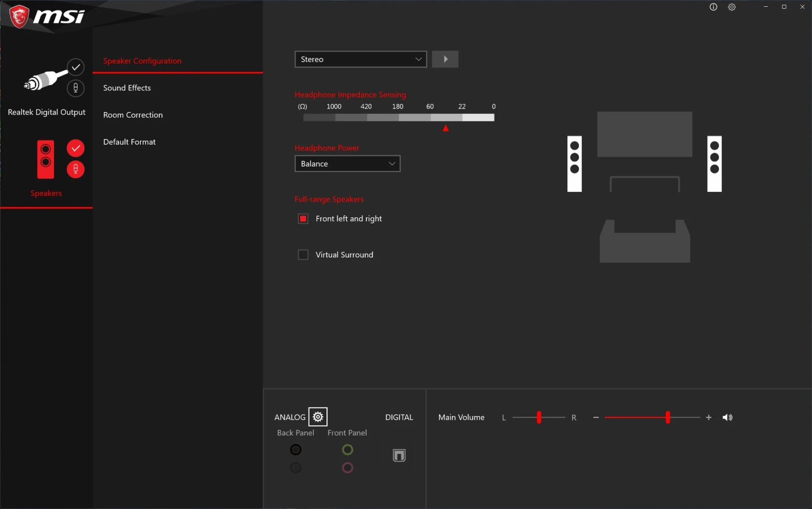
Task: Select the Realtek Digital Output device icon
Action: pyautogui.click(x=45, y=79)
